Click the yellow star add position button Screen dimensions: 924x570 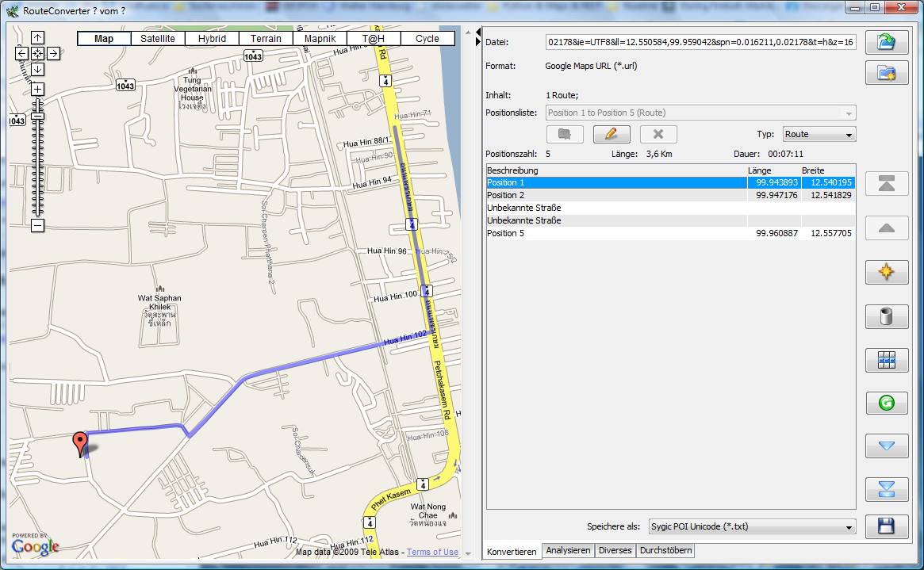886,272
